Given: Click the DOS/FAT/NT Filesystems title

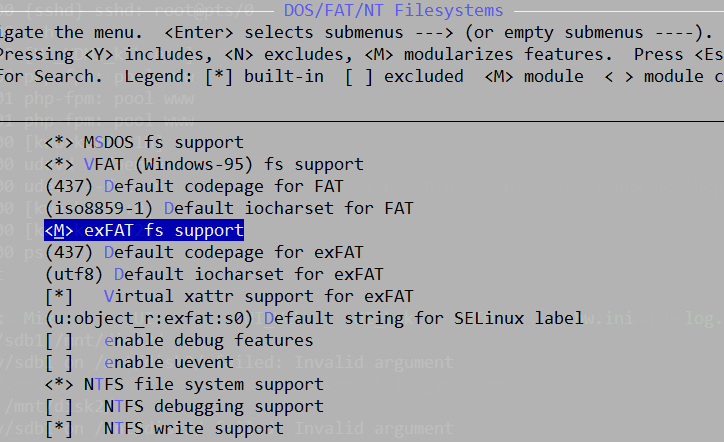Looking at the screenshot, I should point(393,10).
